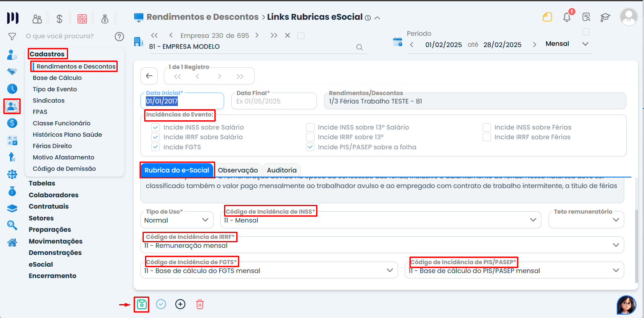Click the blue dollar coin sidebar icon
Viewport: 644px width, 318px height.
pyautogui.click(x=12, y=123)
